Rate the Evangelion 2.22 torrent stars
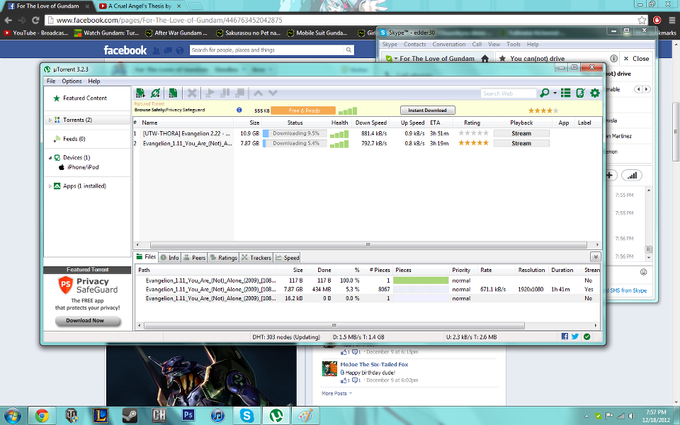The image size is (680, 425). (473, 133)
